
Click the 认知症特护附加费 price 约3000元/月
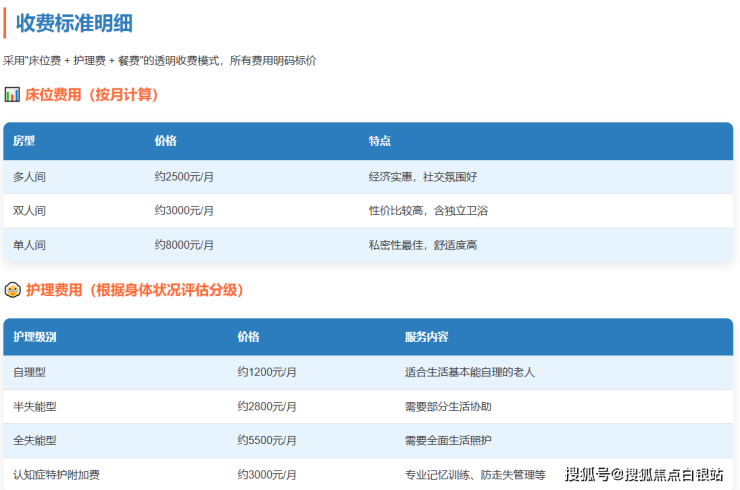coord(267,475)
